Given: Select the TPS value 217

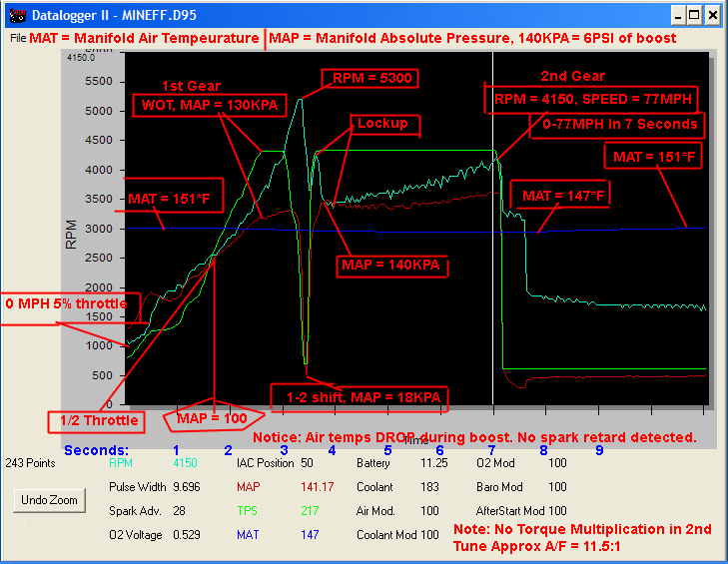Looking at the screenshot, I should coord(310,511).
